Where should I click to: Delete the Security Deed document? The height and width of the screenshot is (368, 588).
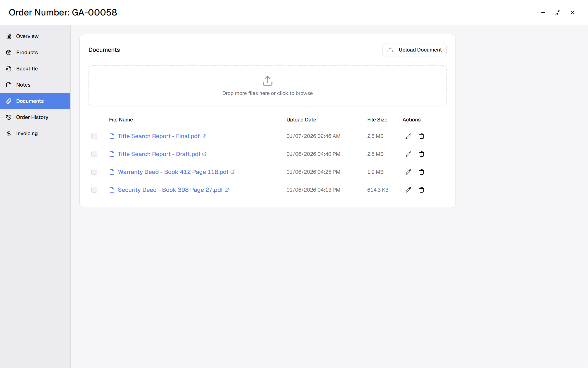point(421,190)
